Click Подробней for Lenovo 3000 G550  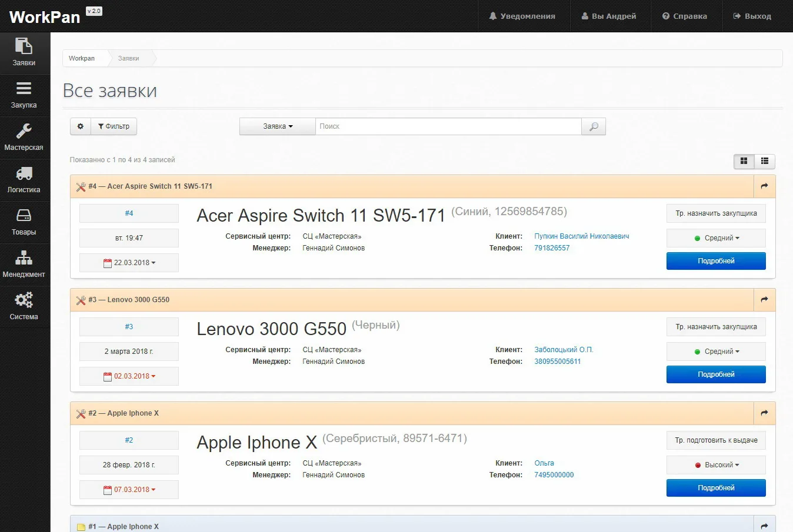coord(716,374)
